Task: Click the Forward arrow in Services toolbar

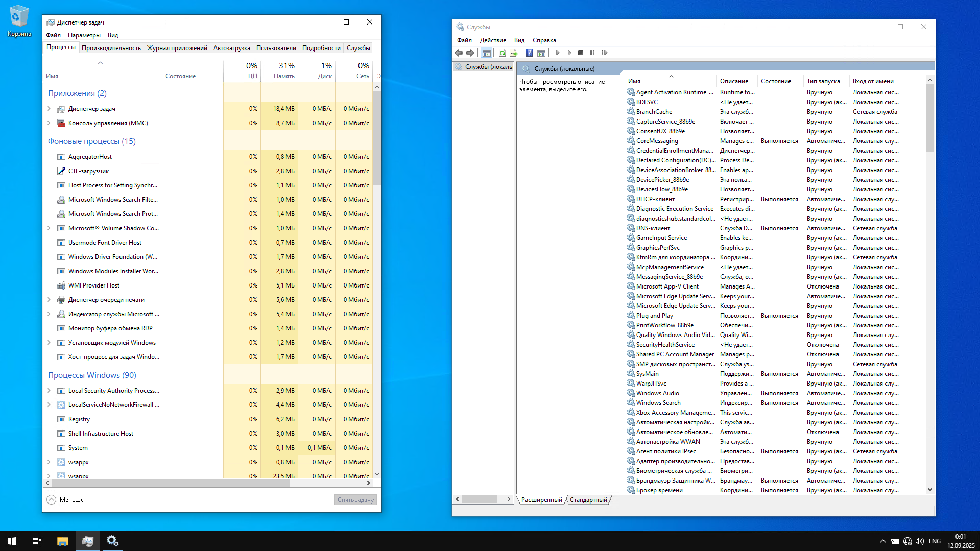Action: point(470,53)
